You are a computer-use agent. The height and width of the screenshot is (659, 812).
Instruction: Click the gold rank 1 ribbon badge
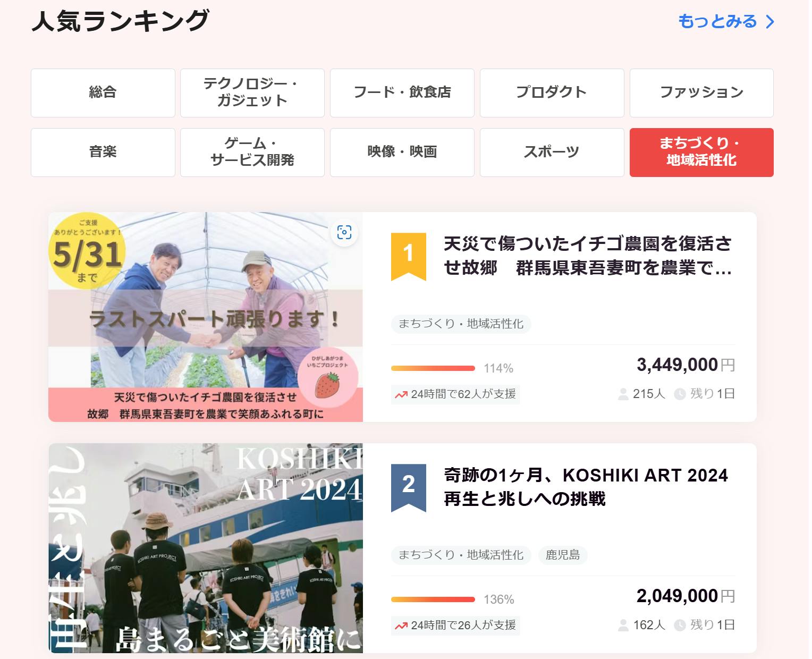408,255
